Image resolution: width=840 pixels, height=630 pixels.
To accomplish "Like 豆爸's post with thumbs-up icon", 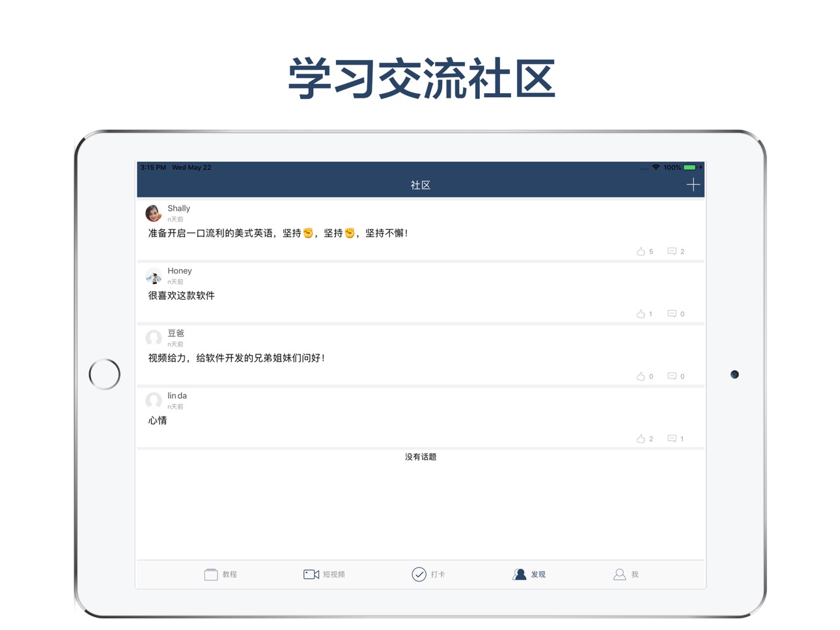I will coord(641,377).
